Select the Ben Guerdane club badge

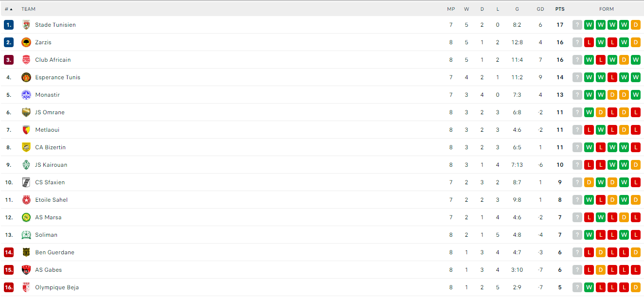[x=26, y=252]
